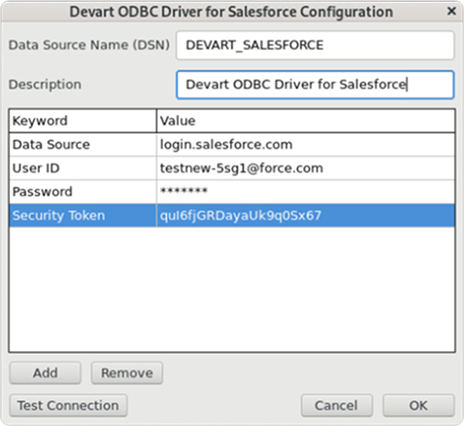Click the Keyword column header
This screenshot has width=464, height=426.
[x=83, y=121]
